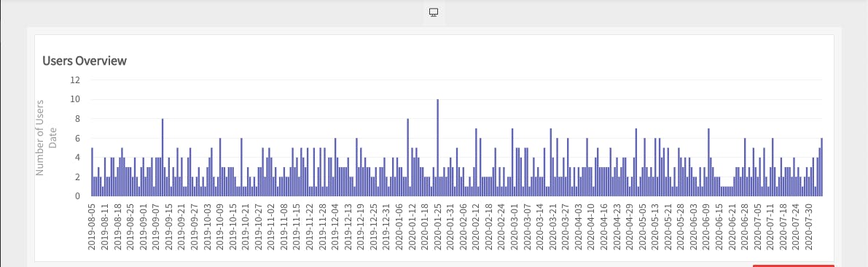The width and height of the screenshot is (868, 267).
Task: Click the 2019-12-25 date label
Action: pyautogui.click(x=373, y=227)
